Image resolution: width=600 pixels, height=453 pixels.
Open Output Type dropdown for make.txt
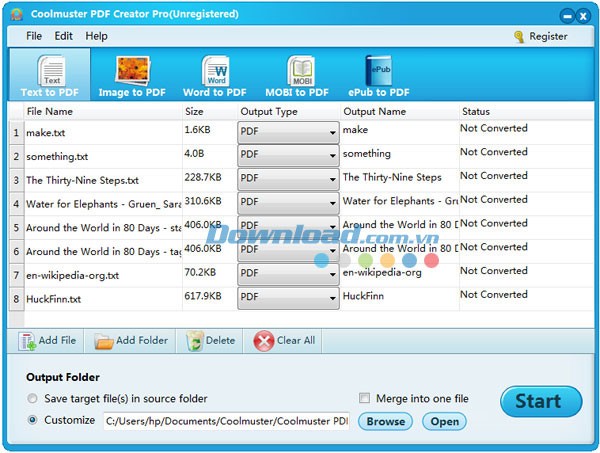point(288,132)
